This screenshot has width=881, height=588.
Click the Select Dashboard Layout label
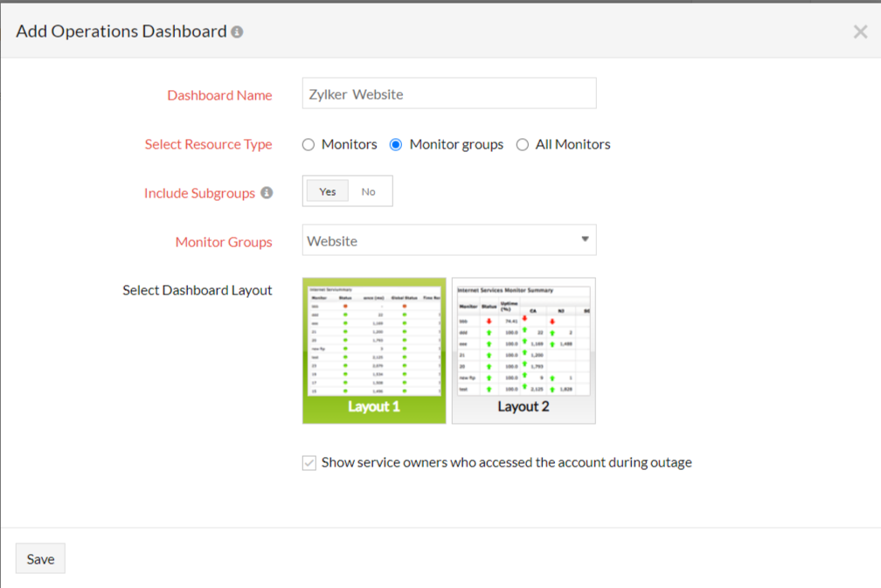[198, 289]
